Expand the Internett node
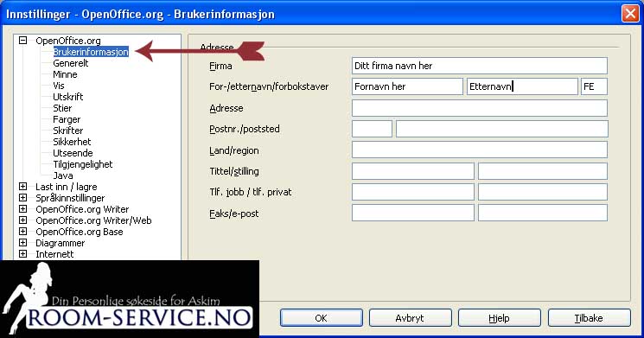Viewport: 644px width, 338px height. [23, 254]
